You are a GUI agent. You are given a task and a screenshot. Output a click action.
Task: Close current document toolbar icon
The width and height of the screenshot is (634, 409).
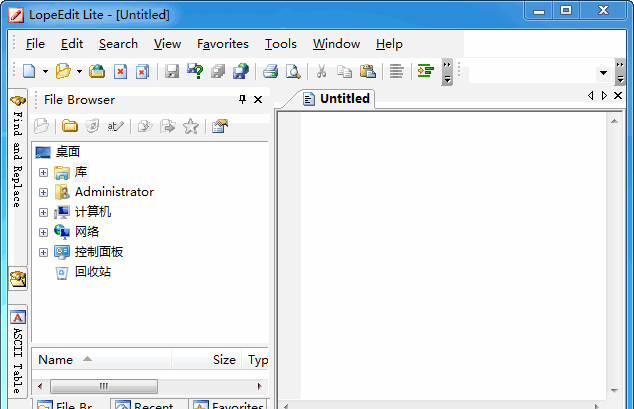tap(120, 72)
